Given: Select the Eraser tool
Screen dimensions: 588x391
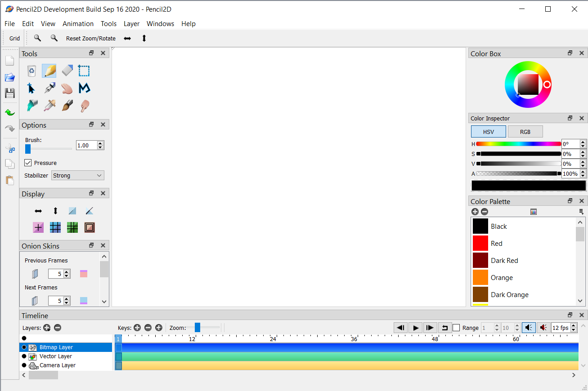Looking at the screenshot, I should (x=67, y=71).
